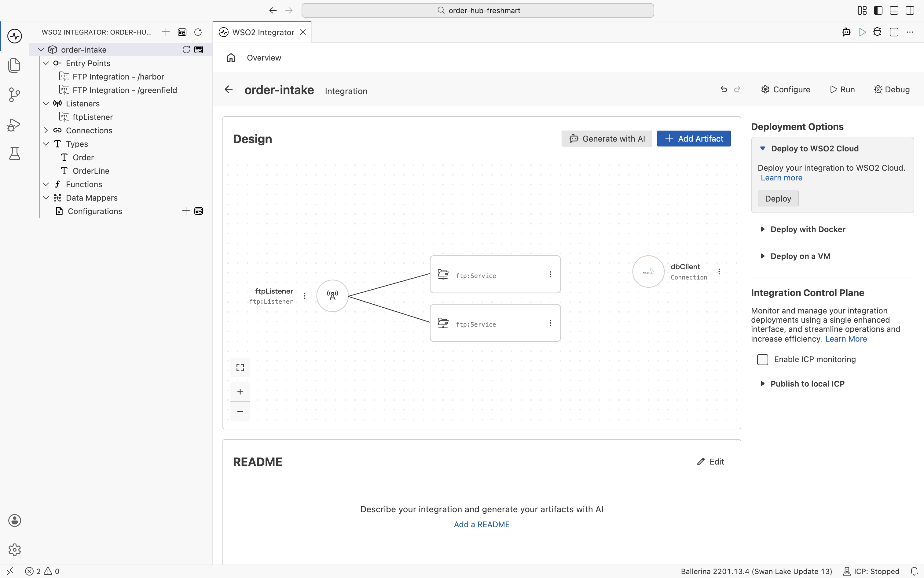Click the Overview home icon

(231, 58)
